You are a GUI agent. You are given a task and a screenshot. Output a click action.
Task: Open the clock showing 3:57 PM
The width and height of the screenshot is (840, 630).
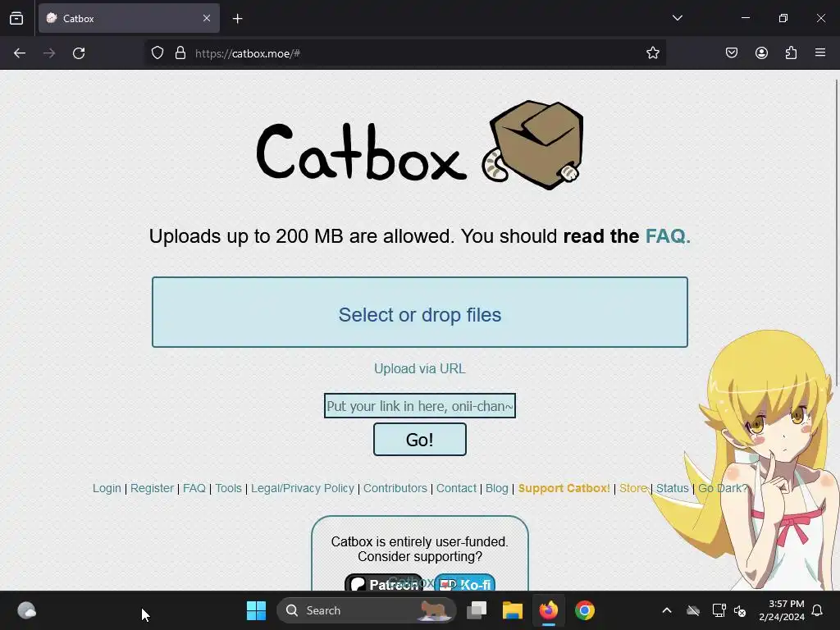pos(782,610)
